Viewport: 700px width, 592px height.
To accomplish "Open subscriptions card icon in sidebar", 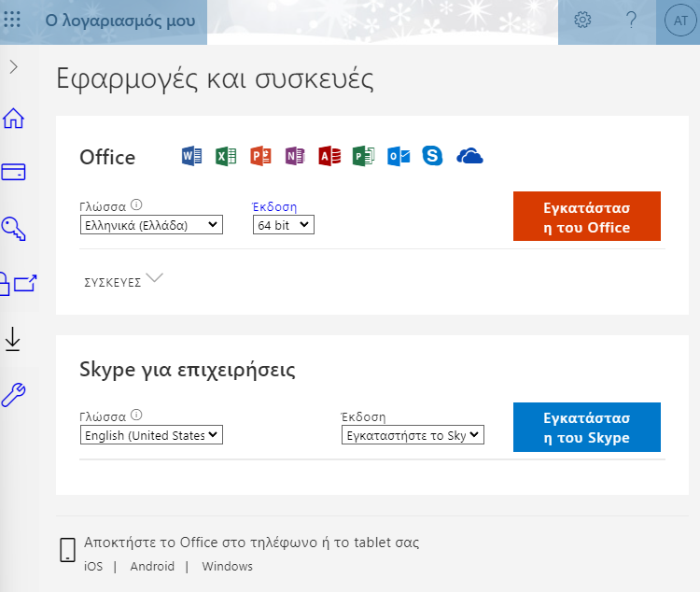I will (x=14, y=172).
